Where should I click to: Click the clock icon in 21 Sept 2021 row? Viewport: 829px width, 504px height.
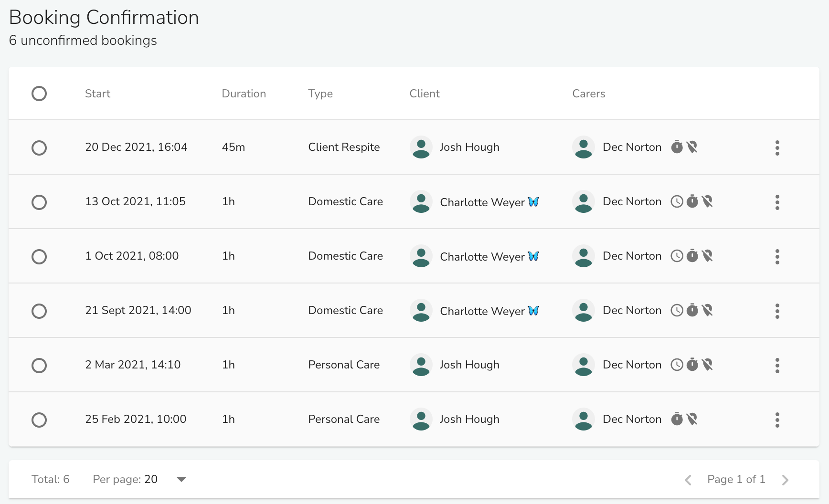tap(677, 310)
